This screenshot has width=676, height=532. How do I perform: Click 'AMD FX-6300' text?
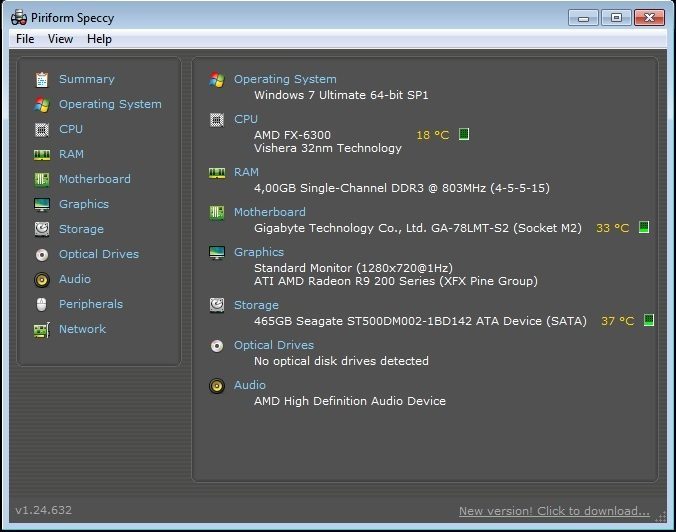(292, 135)
